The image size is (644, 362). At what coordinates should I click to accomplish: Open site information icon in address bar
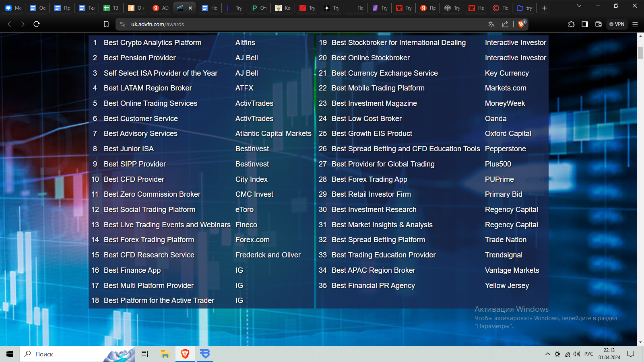(123, 24)
